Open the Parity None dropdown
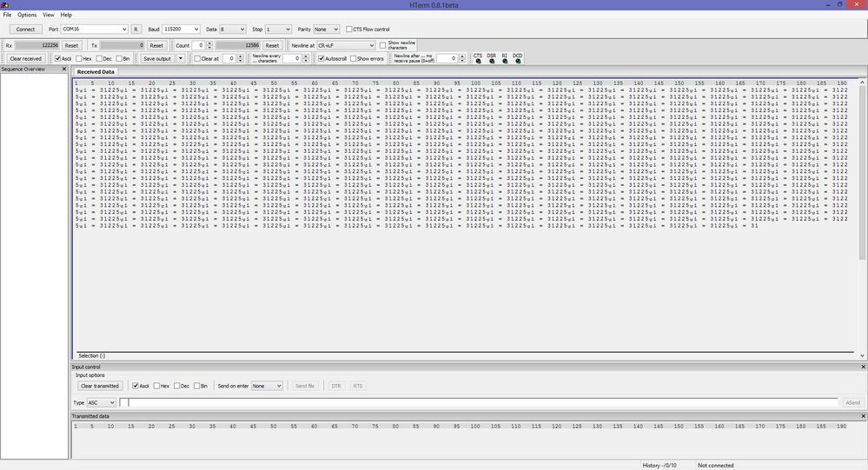Image resolution: width=868 pixels, height=470 pixels. click(326, 30)
